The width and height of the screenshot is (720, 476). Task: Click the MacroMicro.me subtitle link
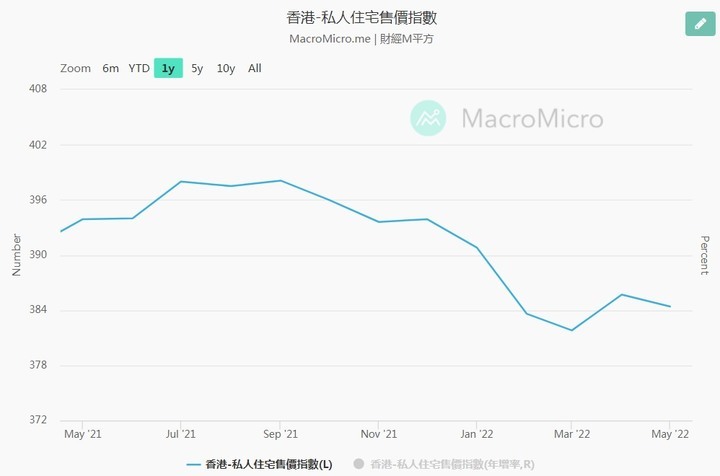(x=330, y=39)
